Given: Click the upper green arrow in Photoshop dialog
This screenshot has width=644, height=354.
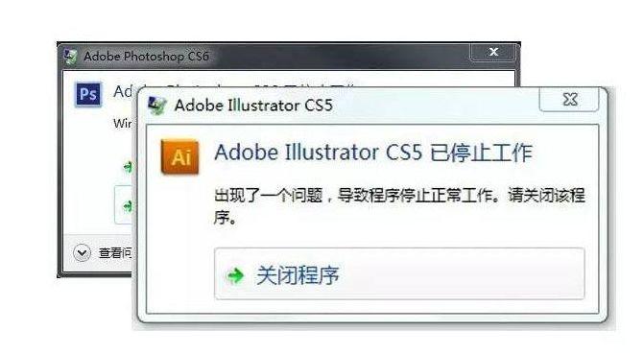Looking at the screenshot, I should click(x=129, y=167).
